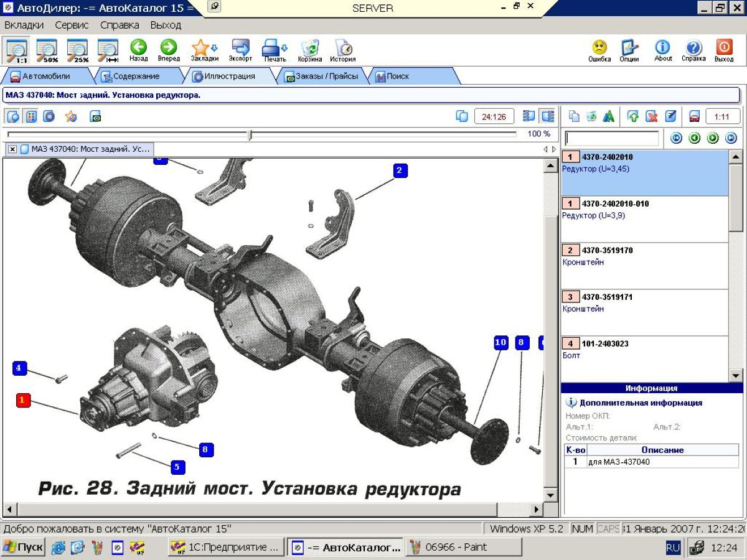Toggle the 1:1 zoom mode button
Viewport: 747px width, 560px height.
point(16,50)
